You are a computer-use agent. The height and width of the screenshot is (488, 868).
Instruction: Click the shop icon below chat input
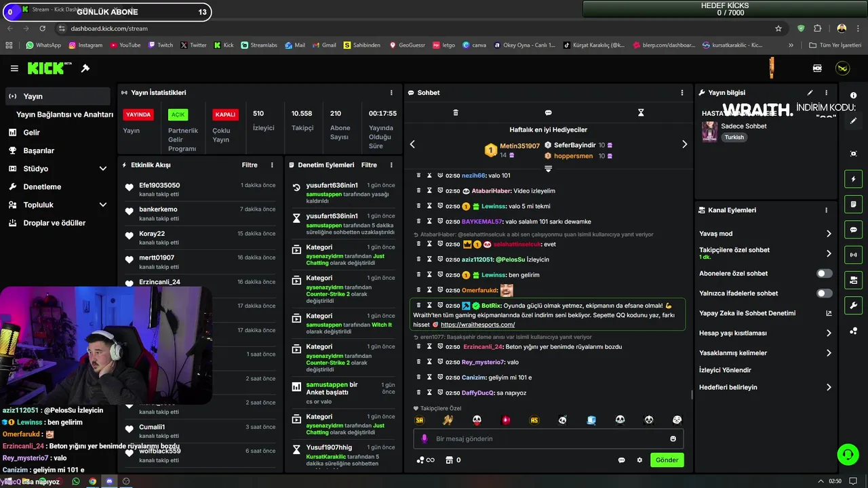(x=448, y=460)
